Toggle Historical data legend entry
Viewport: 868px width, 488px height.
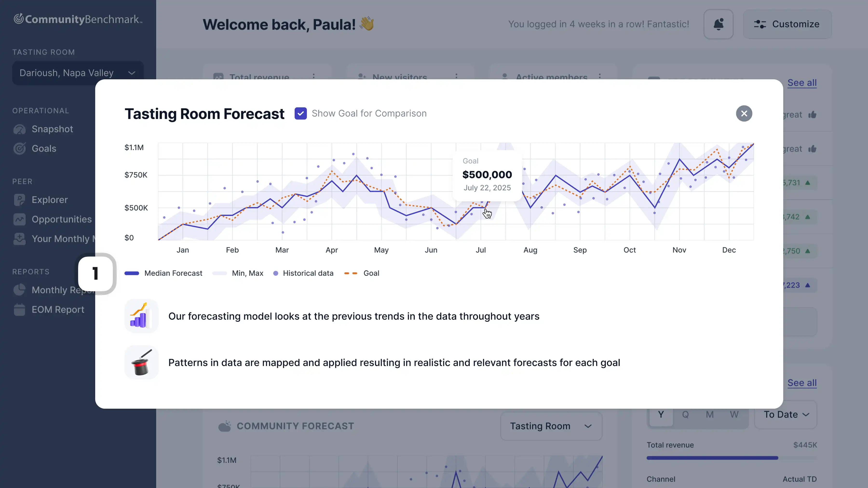(303, 273)
